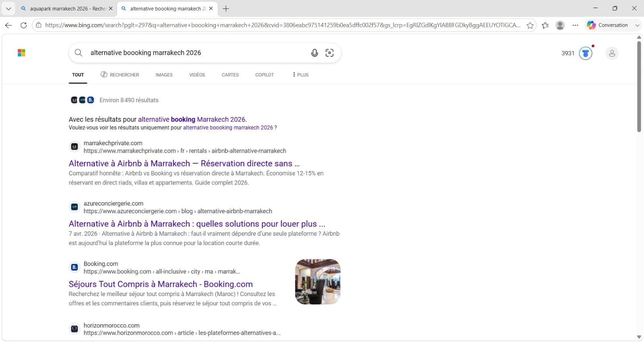
Task: Click the search magnifier icon
Action: click(x=78, y=53)
